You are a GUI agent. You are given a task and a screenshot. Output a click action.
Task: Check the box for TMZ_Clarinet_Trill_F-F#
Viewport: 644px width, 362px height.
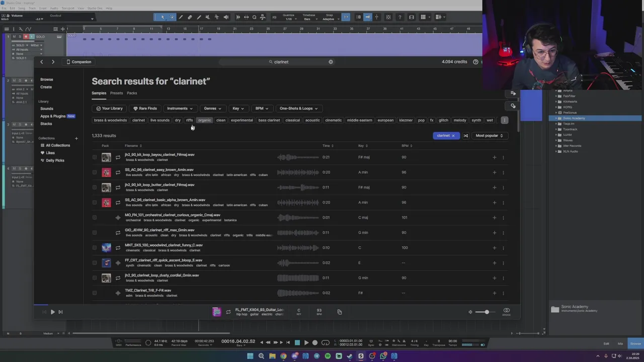(x=95, y=293)
